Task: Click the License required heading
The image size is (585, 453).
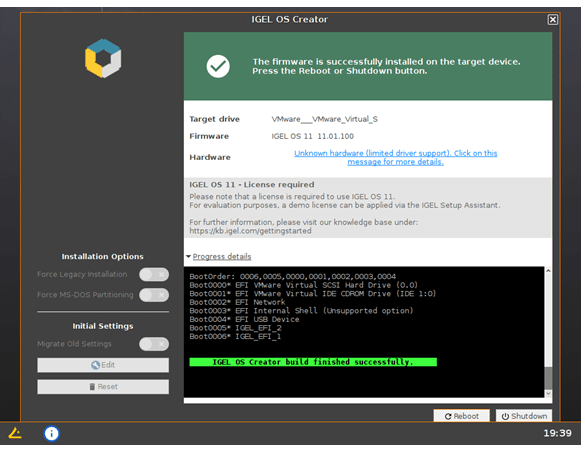Action: pos(252,185)
